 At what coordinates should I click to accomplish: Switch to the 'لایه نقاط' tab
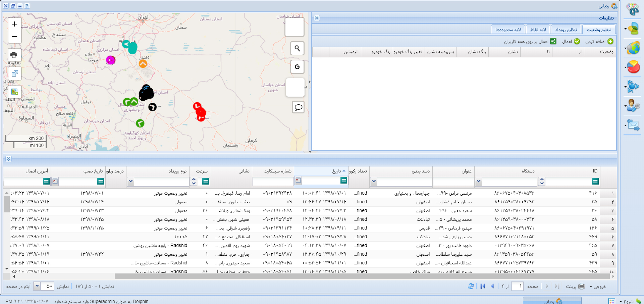(538, 30)
